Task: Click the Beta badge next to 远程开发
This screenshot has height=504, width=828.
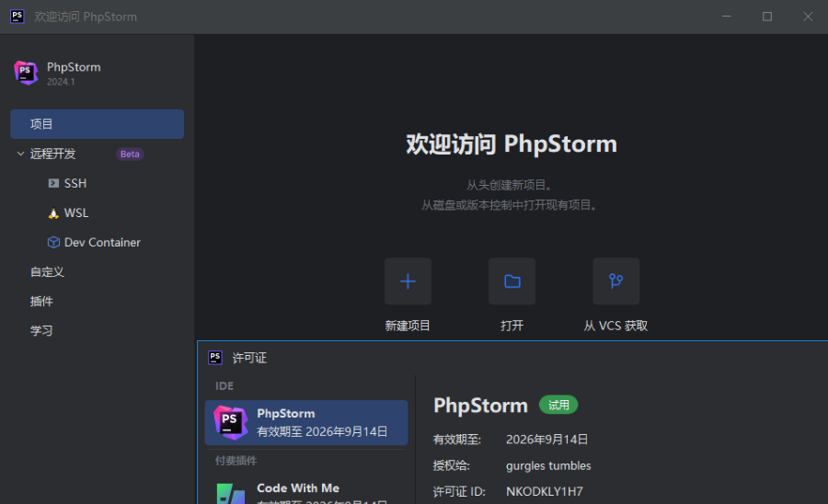Action: pos(130,155)
